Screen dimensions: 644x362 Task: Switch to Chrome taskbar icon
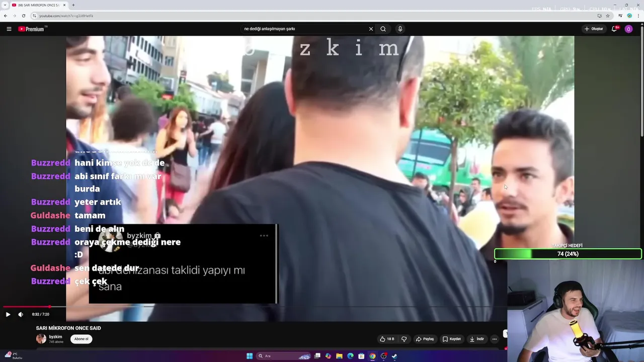(372, 356)
